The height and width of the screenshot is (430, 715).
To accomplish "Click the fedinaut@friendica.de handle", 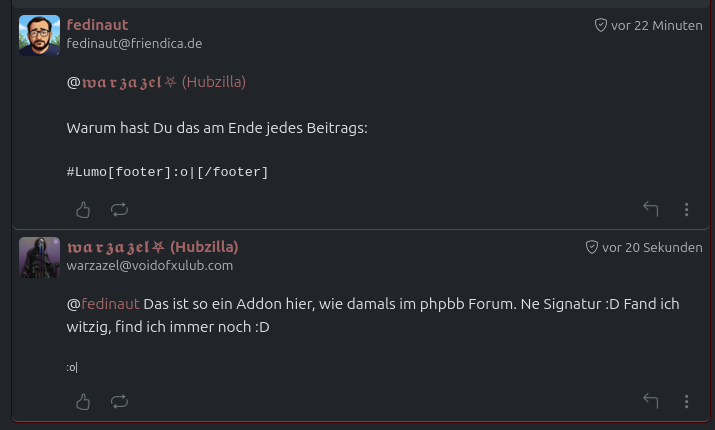I will pos(134,43).
